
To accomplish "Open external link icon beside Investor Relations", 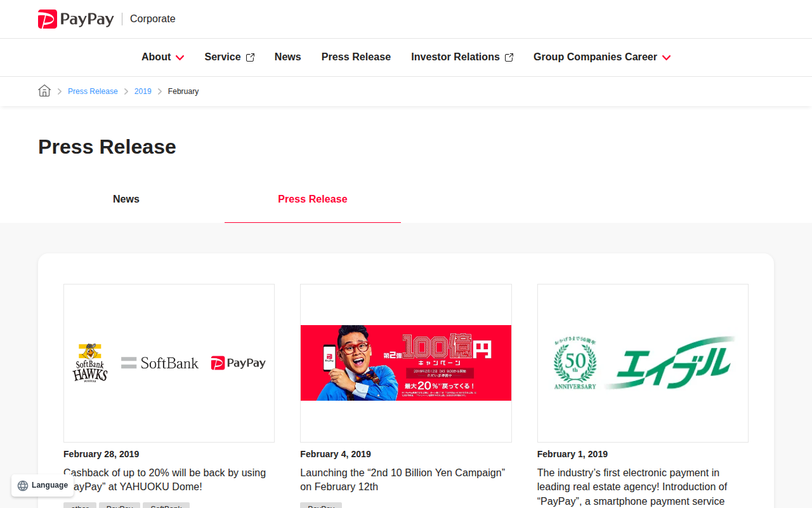I will pyautogui.click(x=509, y=57).
